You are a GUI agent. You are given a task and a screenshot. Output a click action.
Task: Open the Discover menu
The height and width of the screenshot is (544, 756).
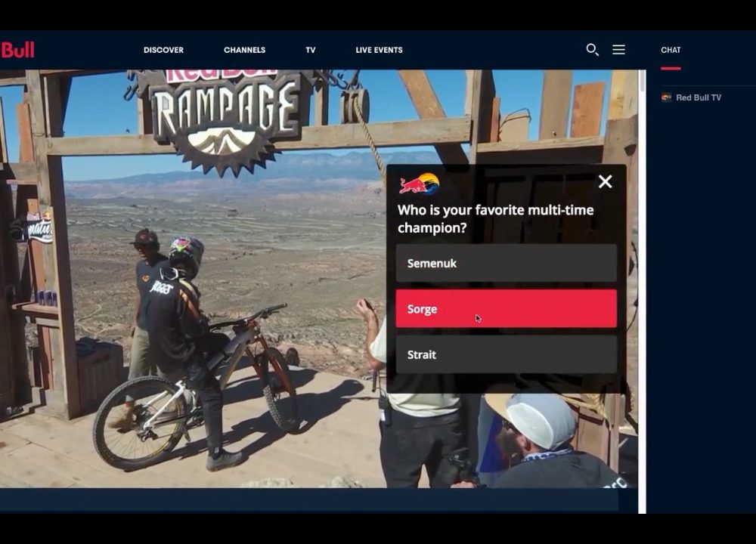click(x=163, y=50)
